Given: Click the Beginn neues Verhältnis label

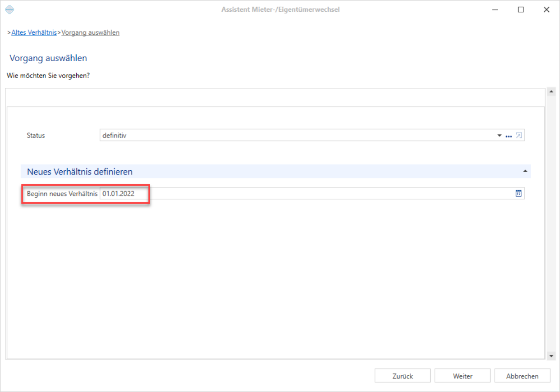Looking at the screenshot, I should (x=62, y=194).
